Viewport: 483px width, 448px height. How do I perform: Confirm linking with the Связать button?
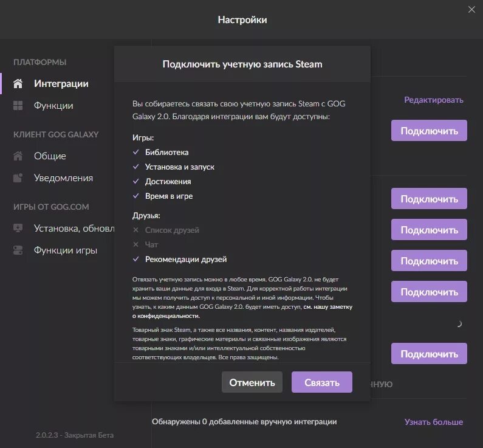coord(322,382)
